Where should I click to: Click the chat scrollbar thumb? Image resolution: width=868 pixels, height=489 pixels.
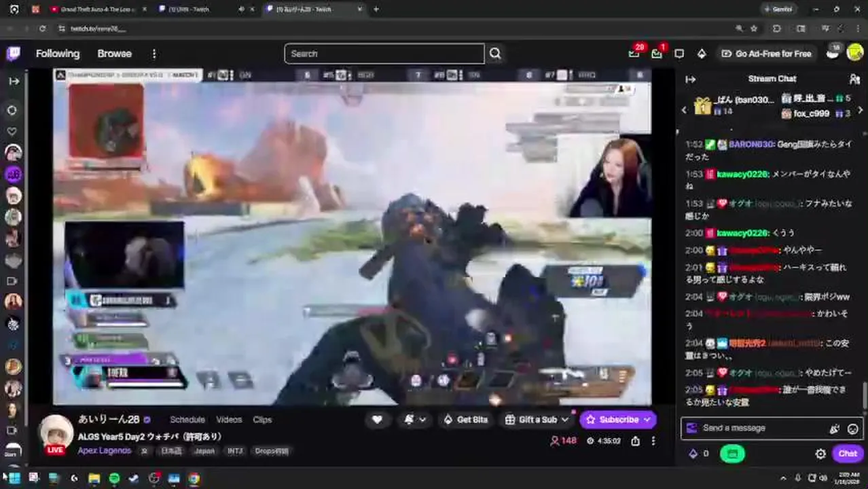click(864, 394)
